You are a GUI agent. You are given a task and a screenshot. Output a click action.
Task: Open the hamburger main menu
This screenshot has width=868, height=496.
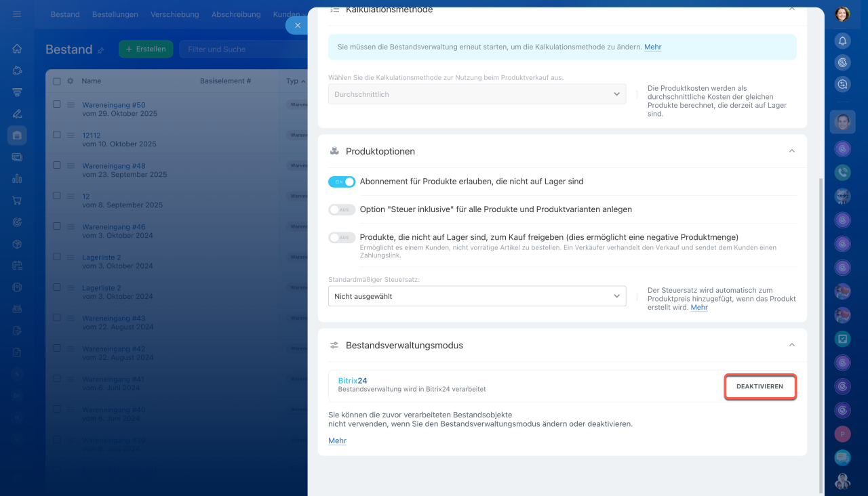click(17, 14)
